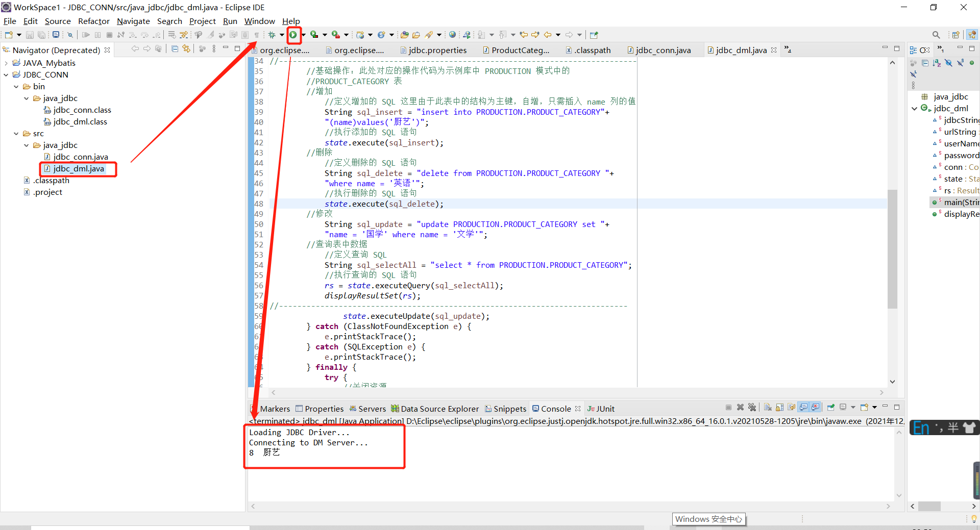Open the Source menu

58,21
